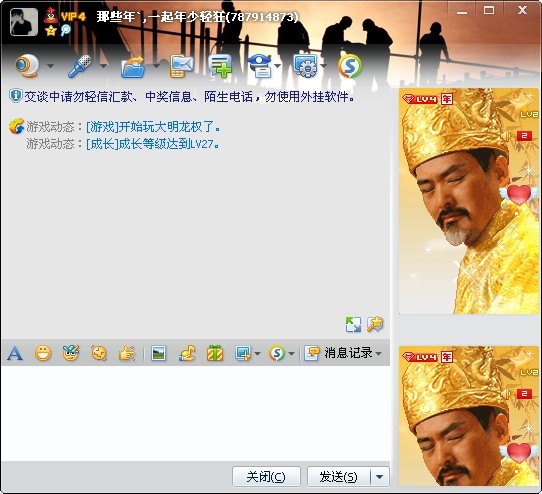This screenshot has height=494, width=542.
Task: Open magic emoticons winking face icon
Action: coord(71,353)
